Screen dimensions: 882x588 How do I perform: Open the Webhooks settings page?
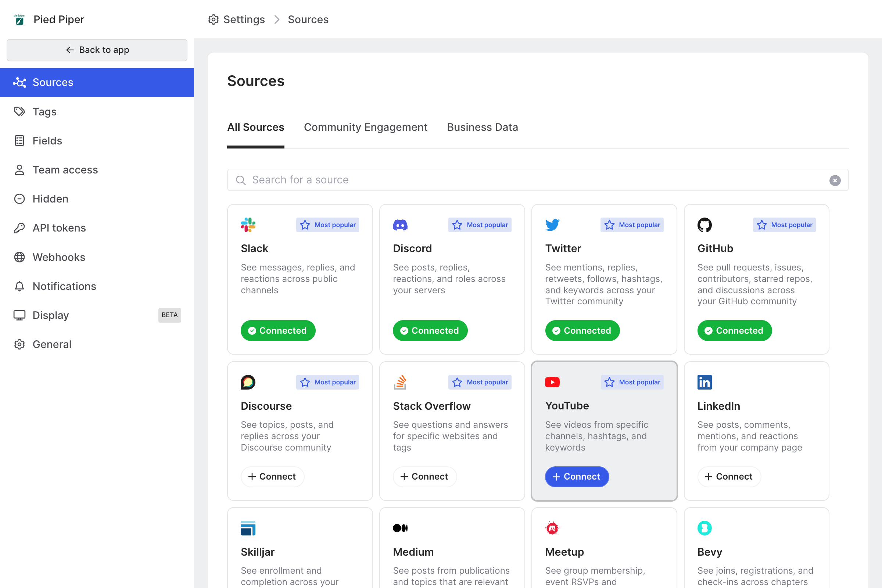tap(97, 257)
